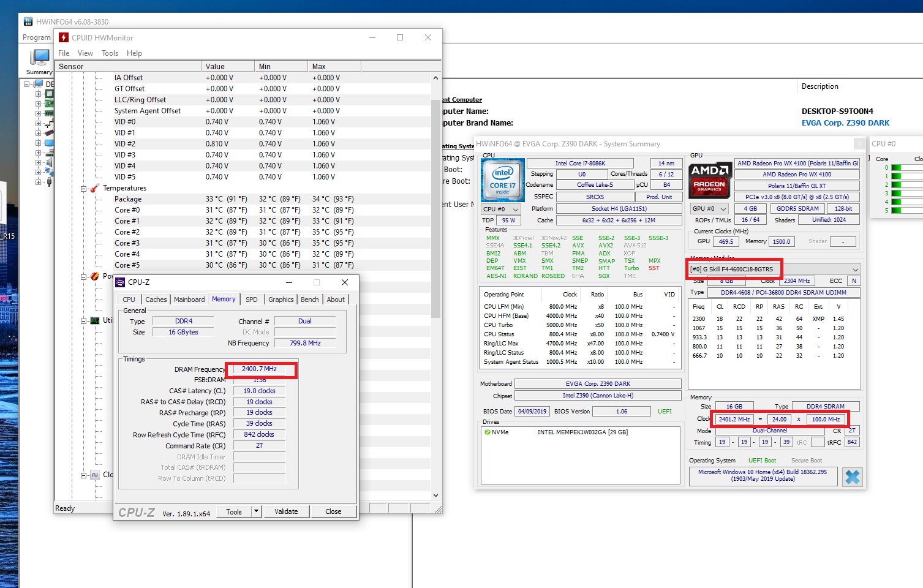Image resolution: width=923 pixels, height=588 pixels.
Task: Click the DRAM Frequency 2400.7 MHz field
Action: 259,369
